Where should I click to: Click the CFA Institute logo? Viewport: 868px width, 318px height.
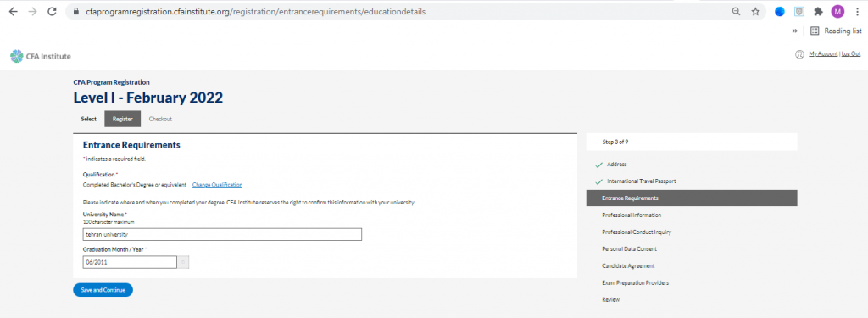coord(41,56)
